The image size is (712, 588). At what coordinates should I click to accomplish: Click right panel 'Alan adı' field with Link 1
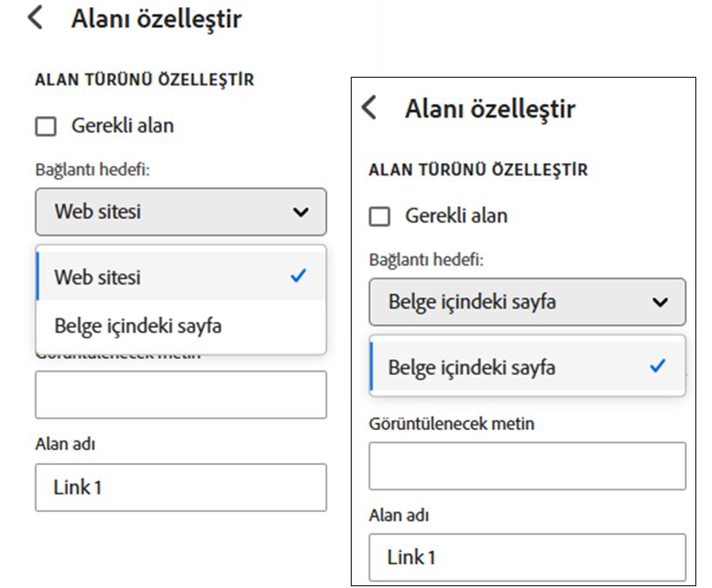tap(527, 557)
